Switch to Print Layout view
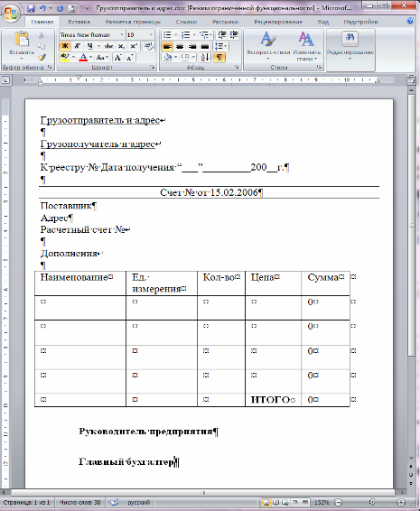 coord(266,502)
